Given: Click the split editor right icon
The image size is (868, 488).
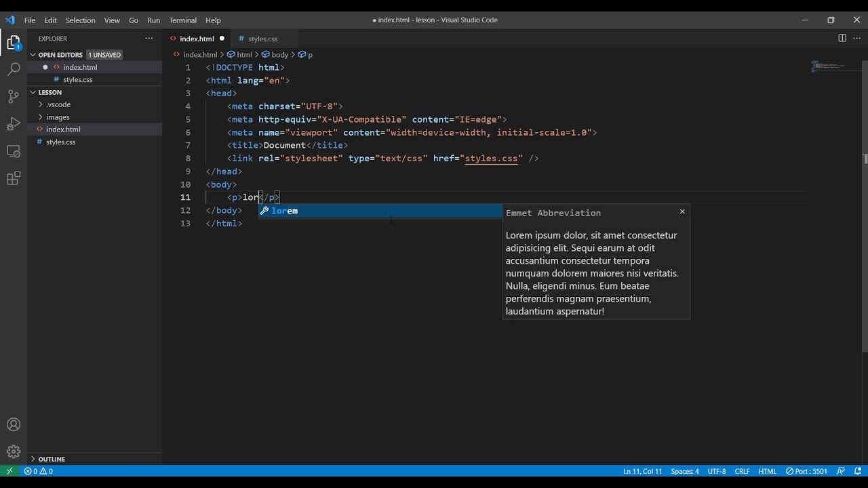Looking at the screenshot, I should pyautogui.click(x=842, y=39).
